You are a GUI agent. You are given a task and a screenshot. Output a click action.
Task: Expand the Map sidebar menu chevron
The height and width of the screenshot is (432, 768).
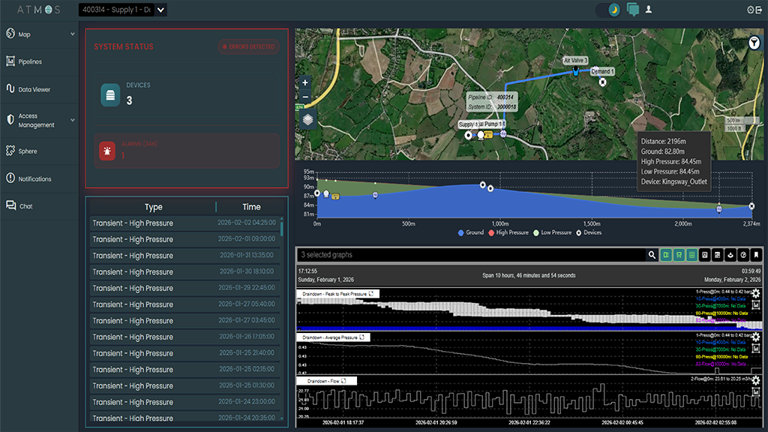pyautogui.click(x=74, y=34)
